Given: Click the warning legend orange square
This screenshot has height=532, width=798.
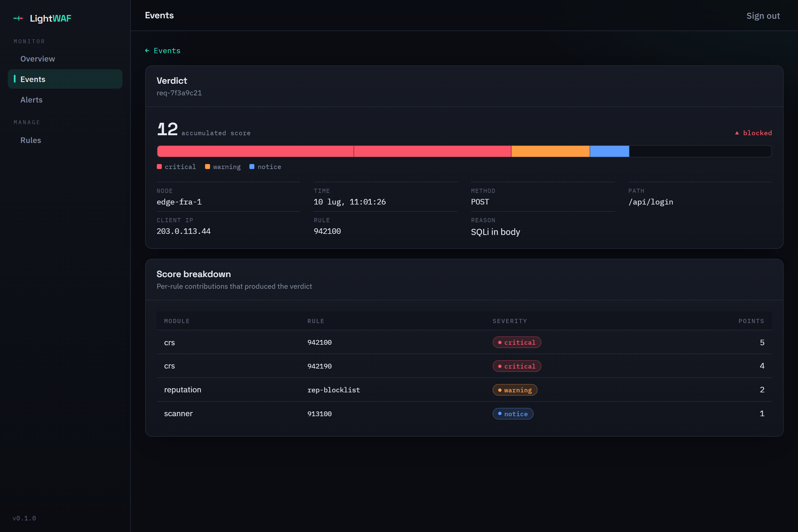Looking at the screenshot, I should (207, 167).
